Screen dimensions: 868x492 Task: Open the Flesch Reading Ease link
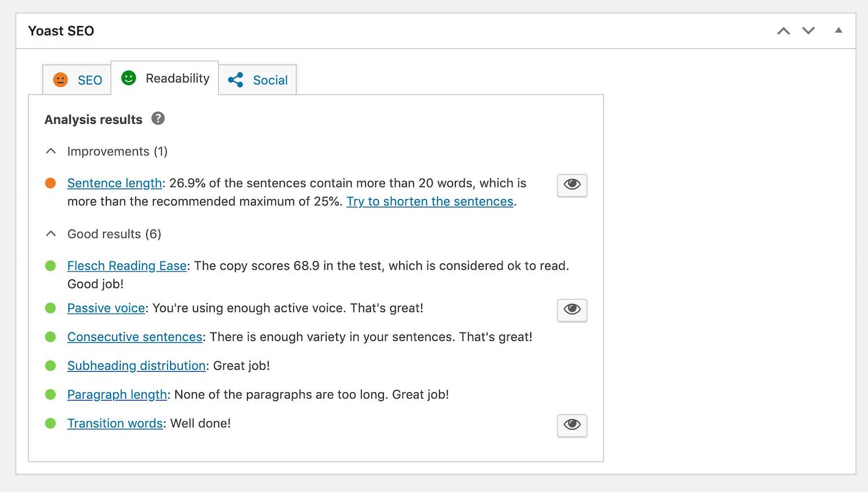pyautogui.click(x=127, y=266)
